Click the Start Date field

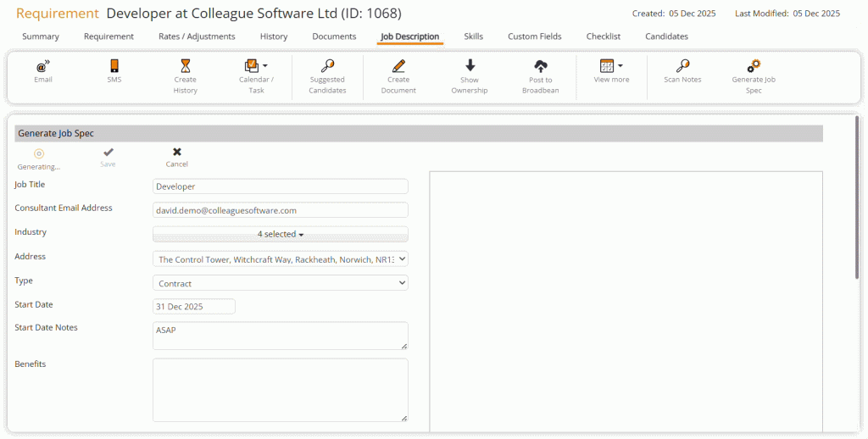(x=193, y=307)
